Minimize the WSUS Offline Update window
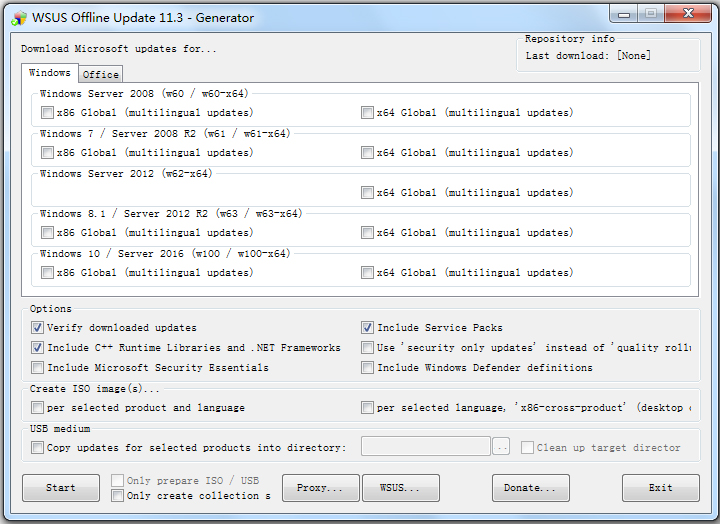720x524 pixels. click(624, 14)
